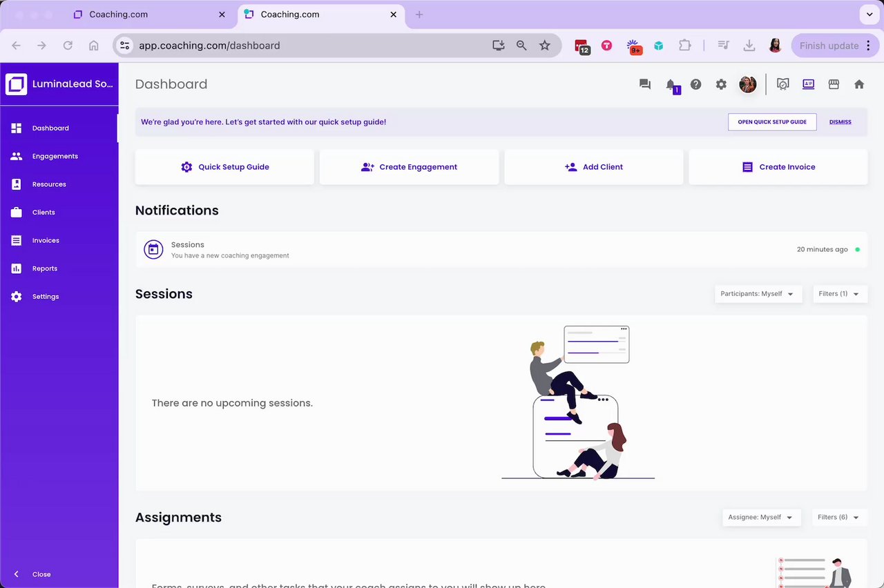
Task: Click the Create Engagement card
Action: [409, 167]
